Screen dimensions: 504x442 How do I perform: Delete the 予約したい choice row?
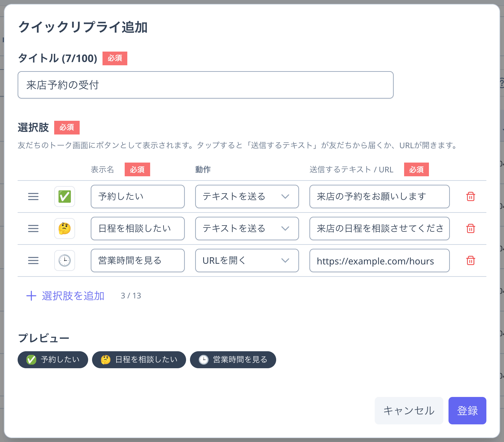pos(471,197)
